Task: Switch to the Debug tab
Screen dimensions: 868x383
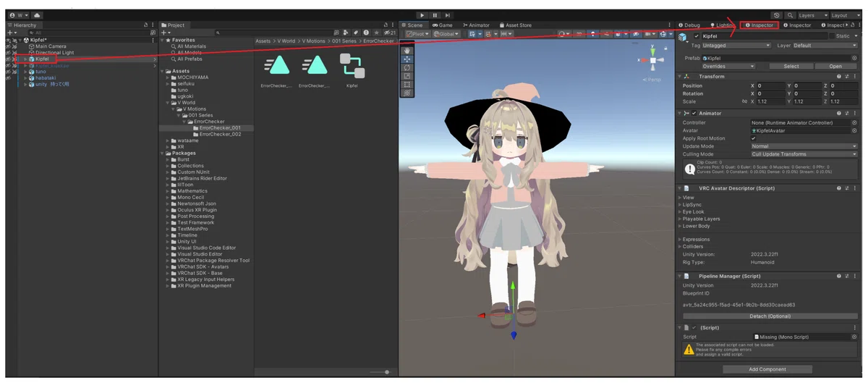Action: point(689,25)
